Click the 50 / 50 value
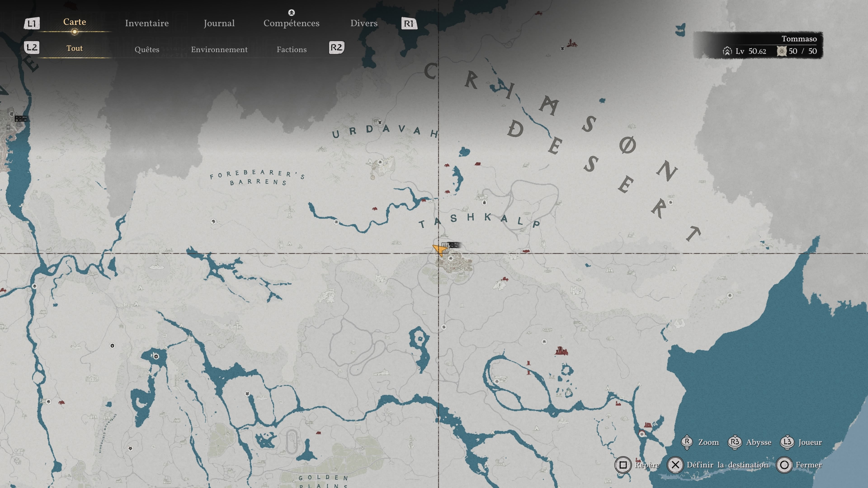 (803, 51)
